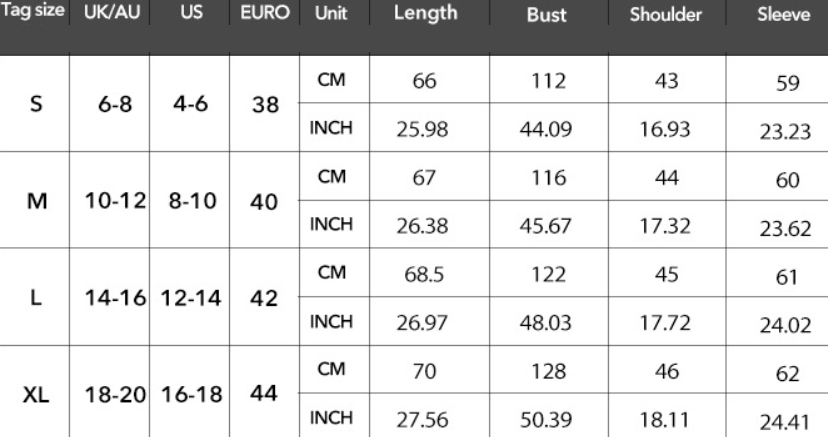Click the XL tag size cell

click(x=36, y=392)
